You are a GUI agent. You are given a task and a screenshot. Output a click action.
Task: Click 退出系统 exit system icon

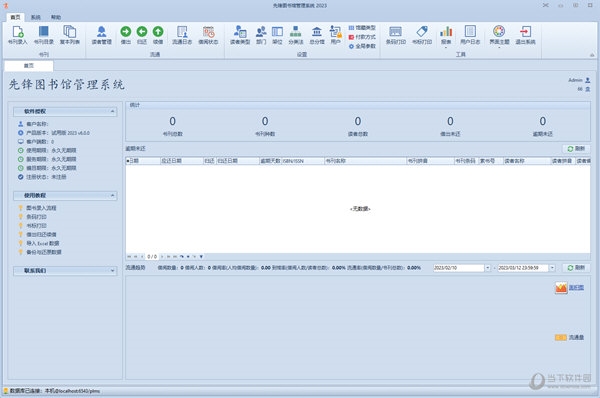(x=525, y=35)
